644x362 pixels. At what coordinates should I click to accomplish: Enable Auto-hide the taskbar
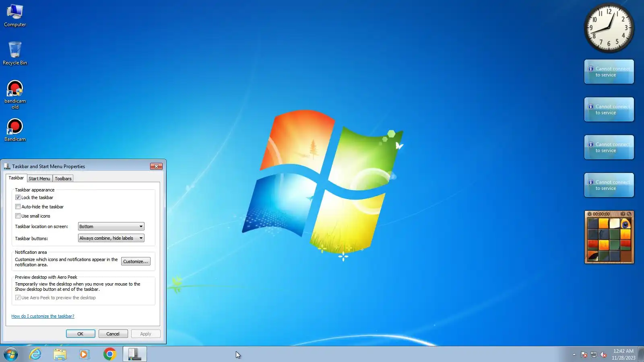tap(18, 207)
